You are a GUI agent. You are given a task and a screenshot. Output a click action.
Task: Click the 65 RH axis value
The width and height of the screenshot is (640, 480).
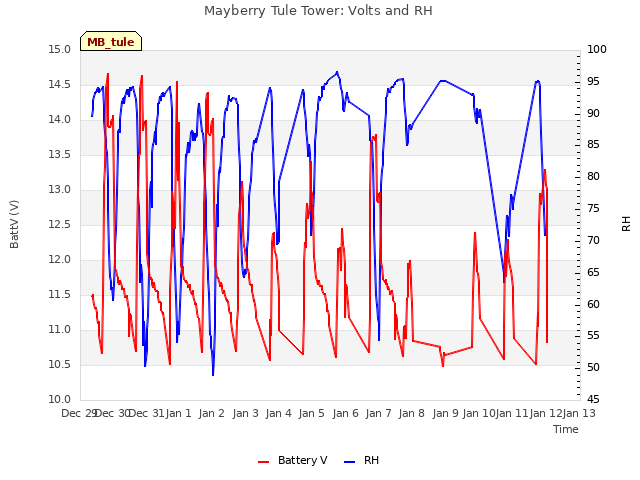pyautogui.click(x=593, y=272)
